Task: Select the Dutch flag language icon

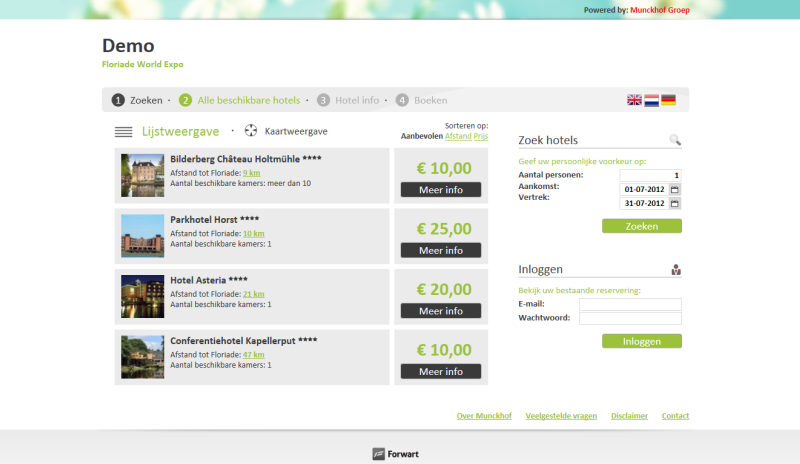Action: [651, 100]
